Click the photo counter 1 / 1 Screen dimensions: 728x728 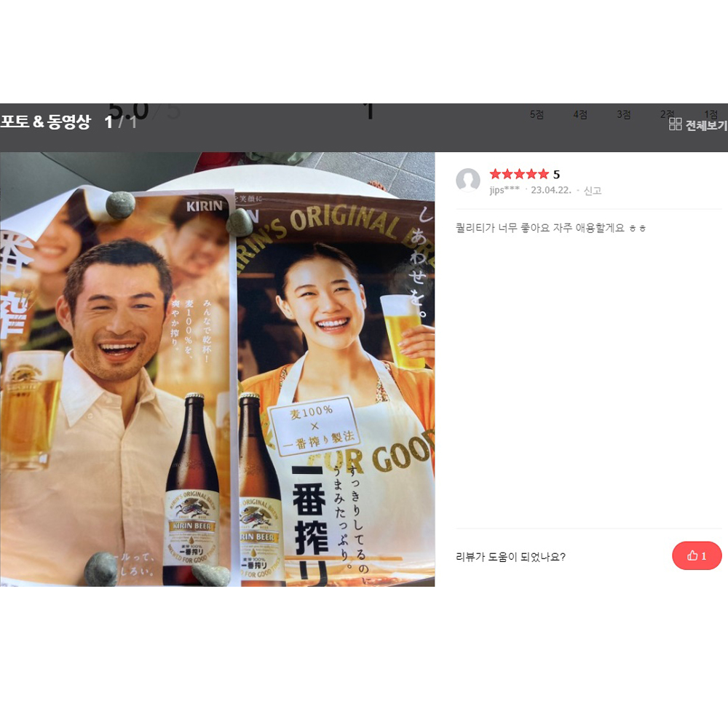120,122
